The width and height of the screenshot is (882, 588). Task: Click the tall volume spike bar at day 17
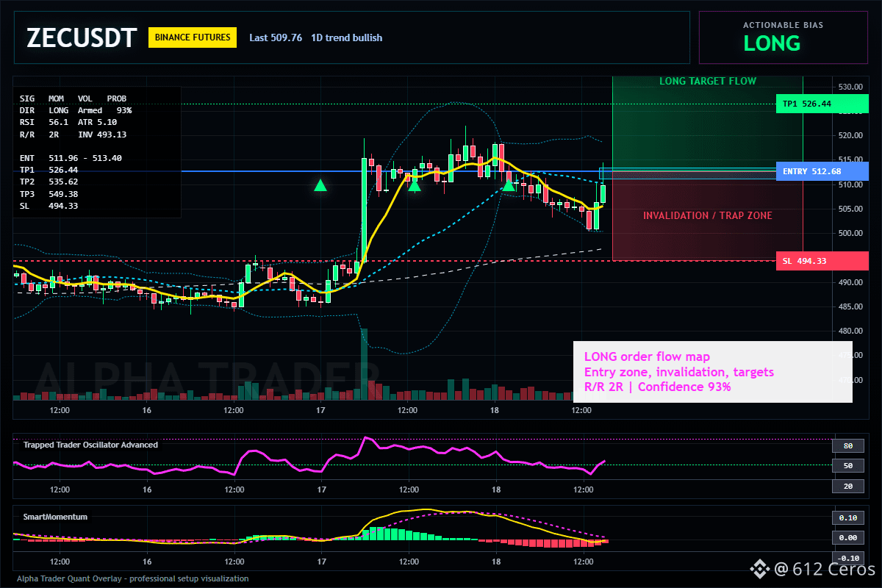click(x=364, y=364)
